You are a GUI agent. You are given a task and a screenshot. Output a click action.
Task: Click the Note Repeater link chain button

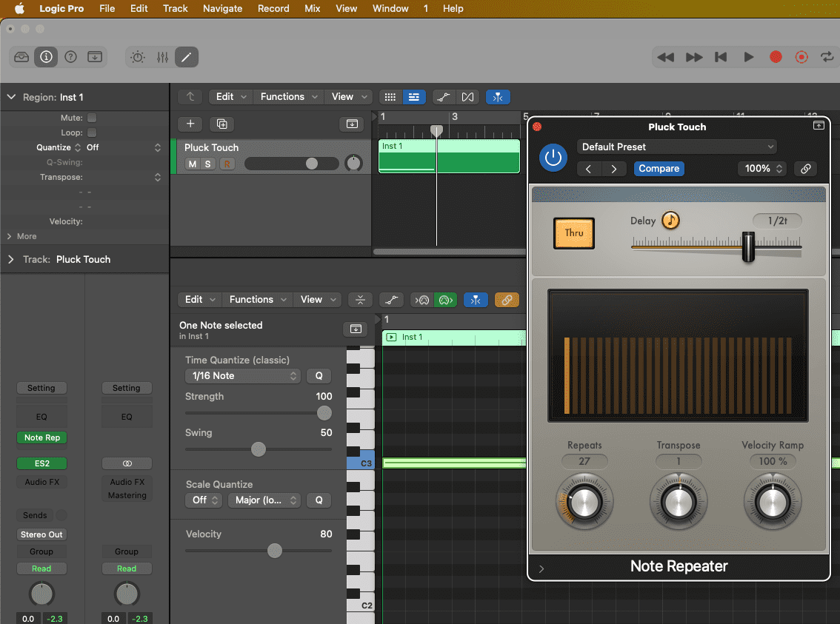tap(806, 169)
